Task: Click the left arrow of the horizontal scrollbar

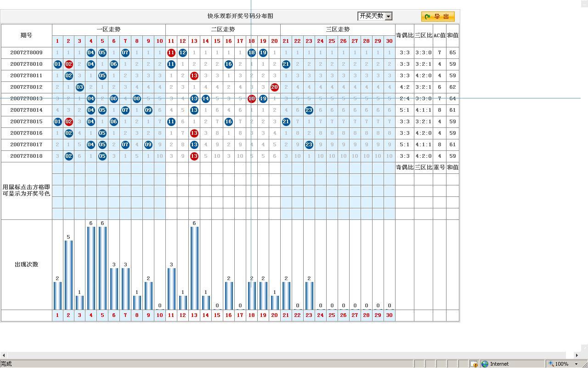Action: (x=4, y=355)
